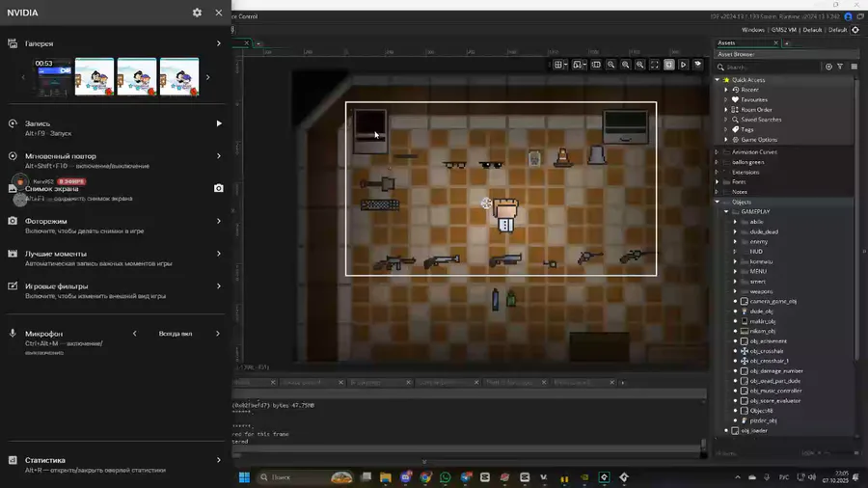Select obj_music_controller in asset tree
Screen dimensions: 868x488
coord(775,391)
